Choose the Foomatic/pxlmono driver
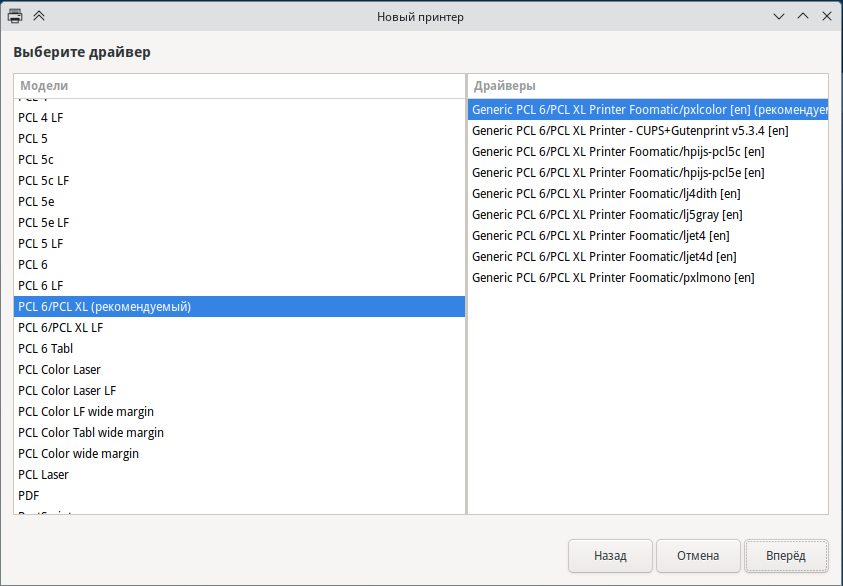The width and height of the screenshot is (843, 586). 613,278
